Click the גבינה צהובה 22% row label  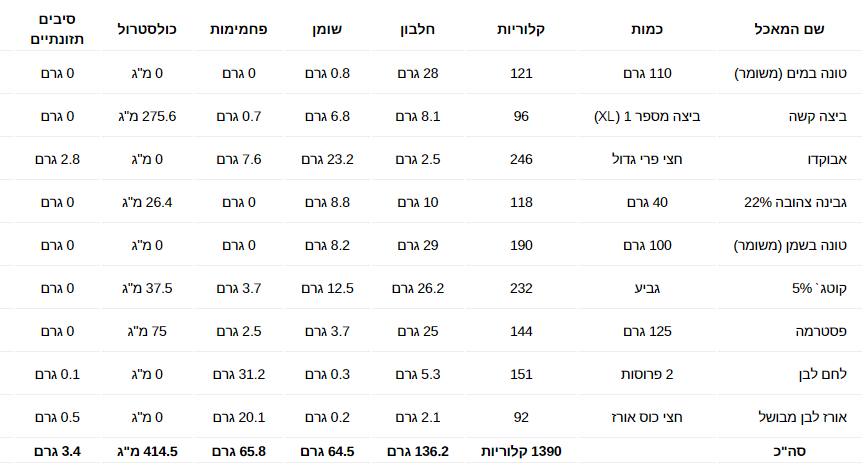click(795, 203)
